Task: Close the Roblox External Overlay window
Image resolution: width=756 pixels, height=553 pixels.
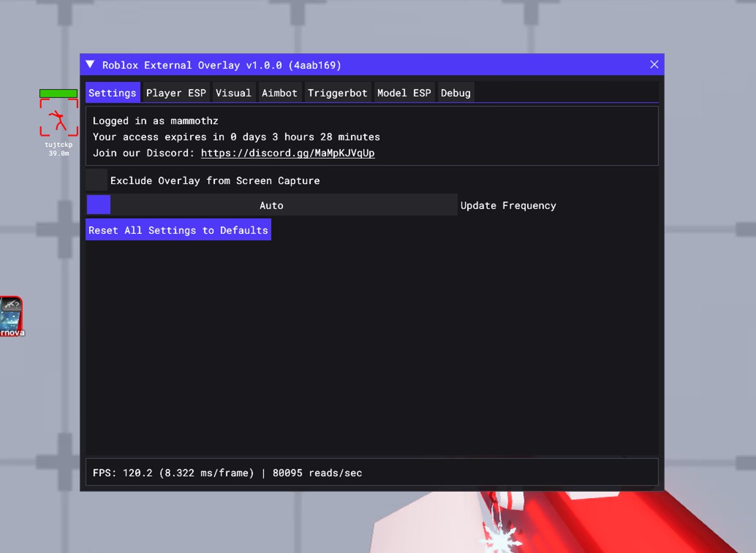Action: (x=654, y=64)
